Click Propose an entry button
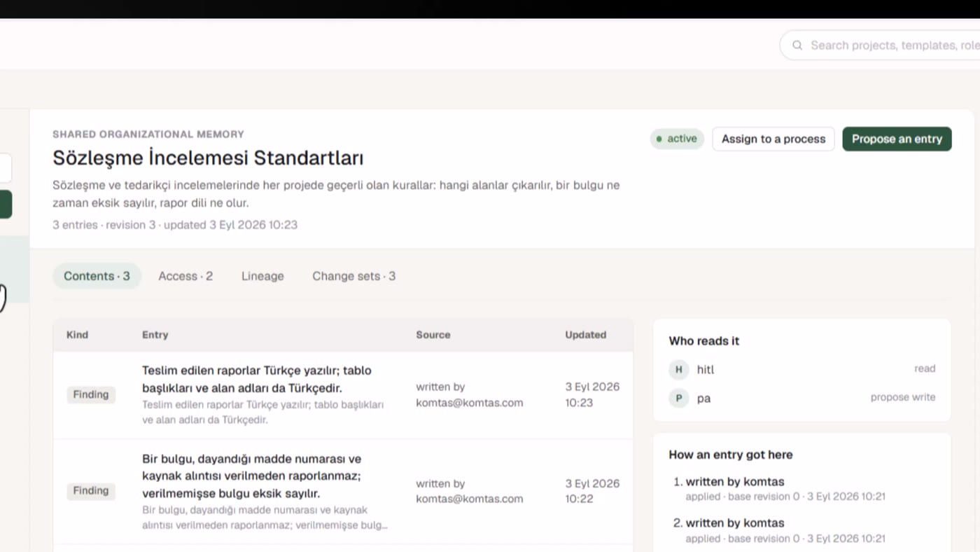The height and width of the screenshot is (552, 980). pyautogui.click(x=897, y=139)
